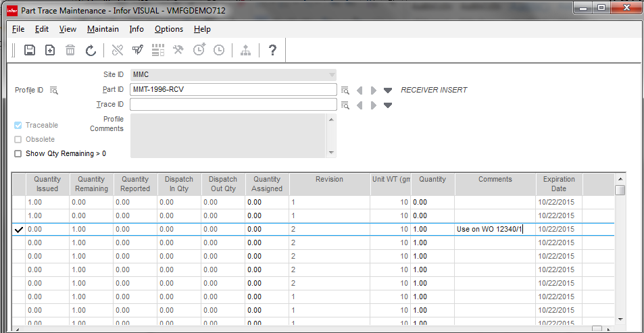The height and width of the screenshot is (333, 644).
Task: Click the Refresh toolbar icon
Action: tap(91, 51)
